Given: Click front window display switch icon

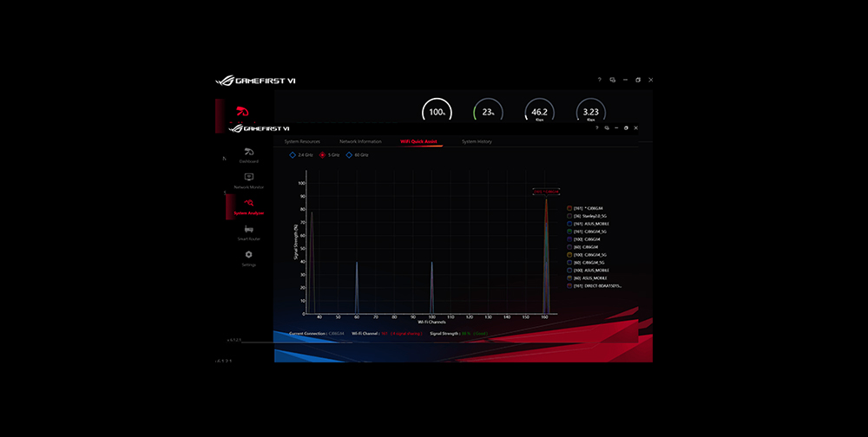Looking at the screenshot, I should tap(607, 127).
